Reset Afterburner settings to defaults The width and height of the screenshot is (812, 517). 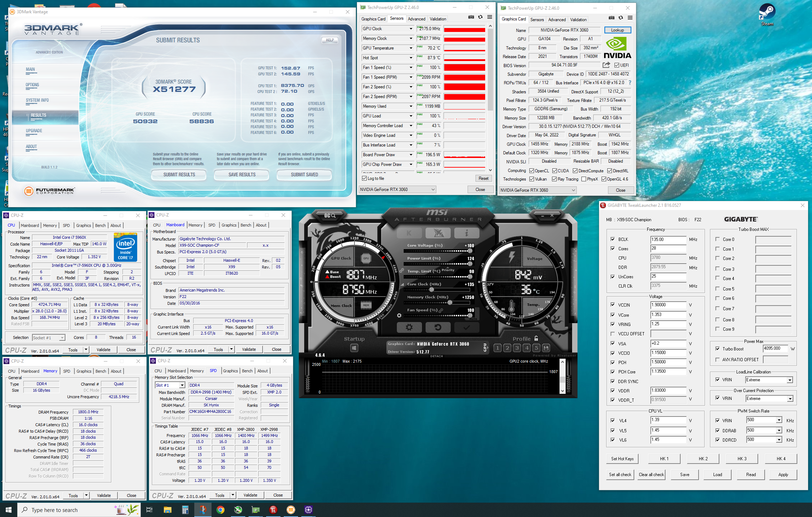tap(438, 327)
